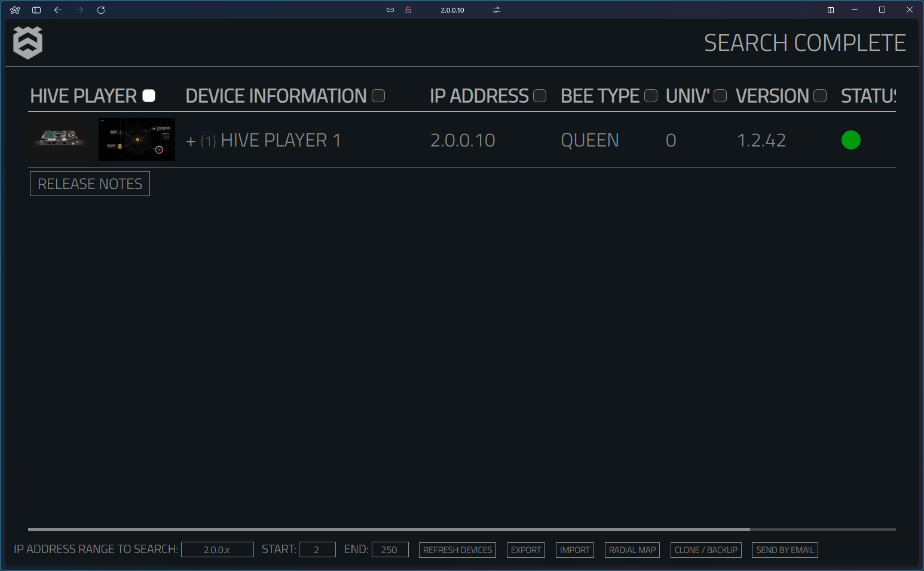
Task: Click the universe value 0 cell
Action: (671, 140)
